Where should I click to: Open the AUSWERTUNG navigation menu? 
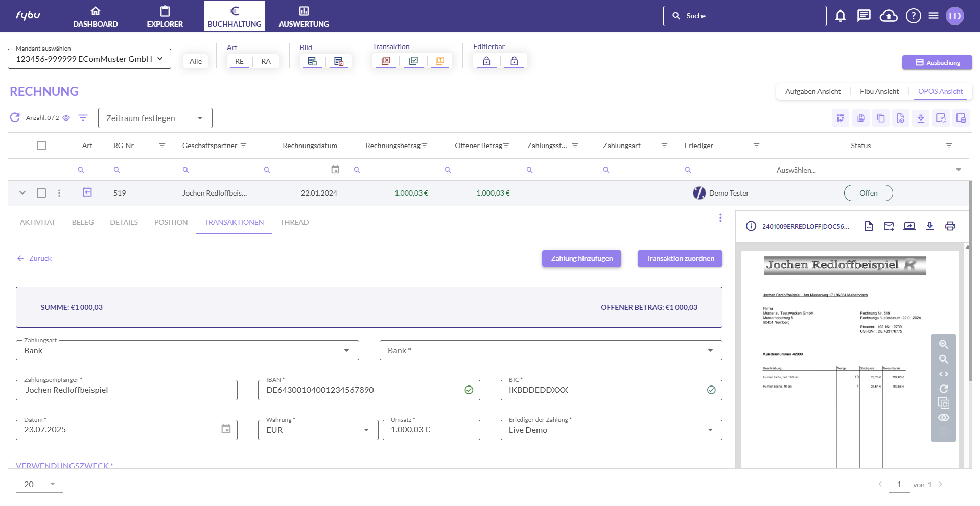[x=304, y=16]
